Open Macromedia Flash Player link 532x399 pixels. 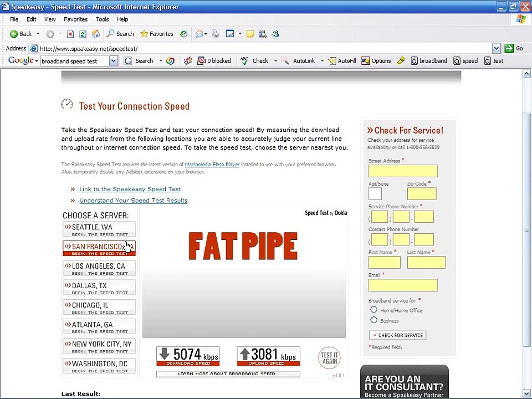pos(212,164)
